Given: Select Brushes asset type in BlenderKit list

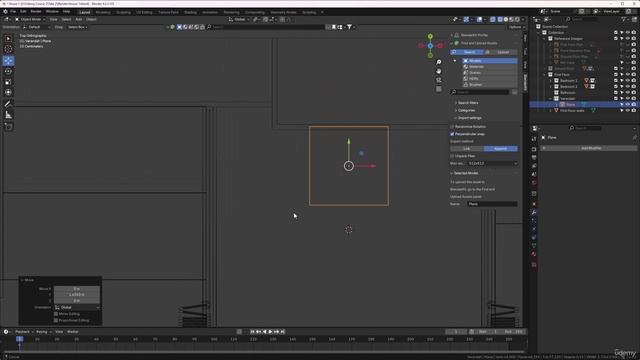Looking at the screenshot, I should pyautogui.click(x=490, y=84).
